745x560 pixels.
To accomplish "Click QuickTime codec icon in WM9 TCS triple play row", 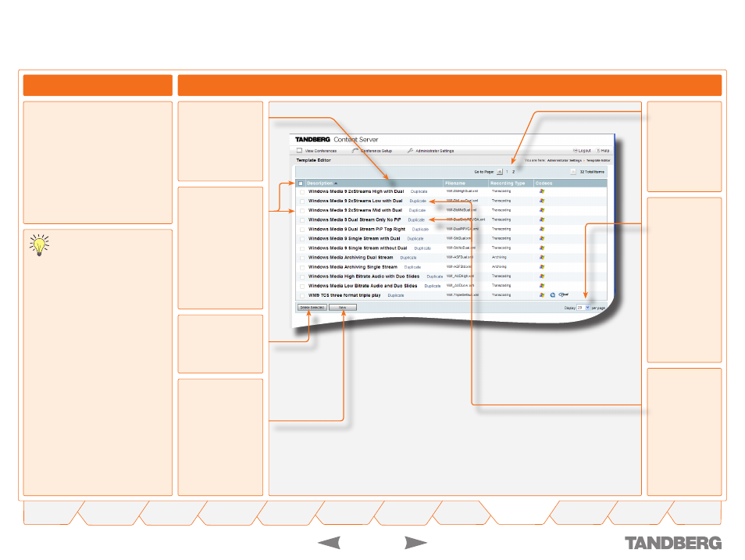I will point(553,295).
